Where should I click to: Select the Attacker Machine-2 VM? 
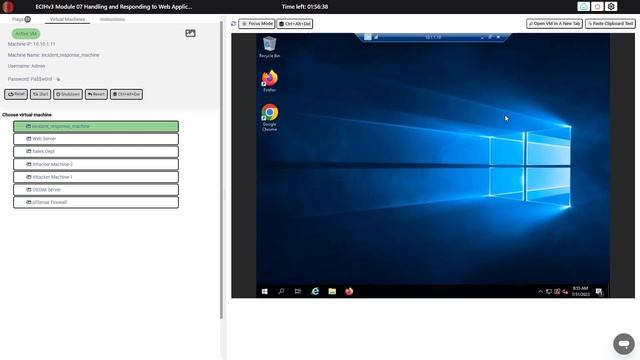[96, 164]
